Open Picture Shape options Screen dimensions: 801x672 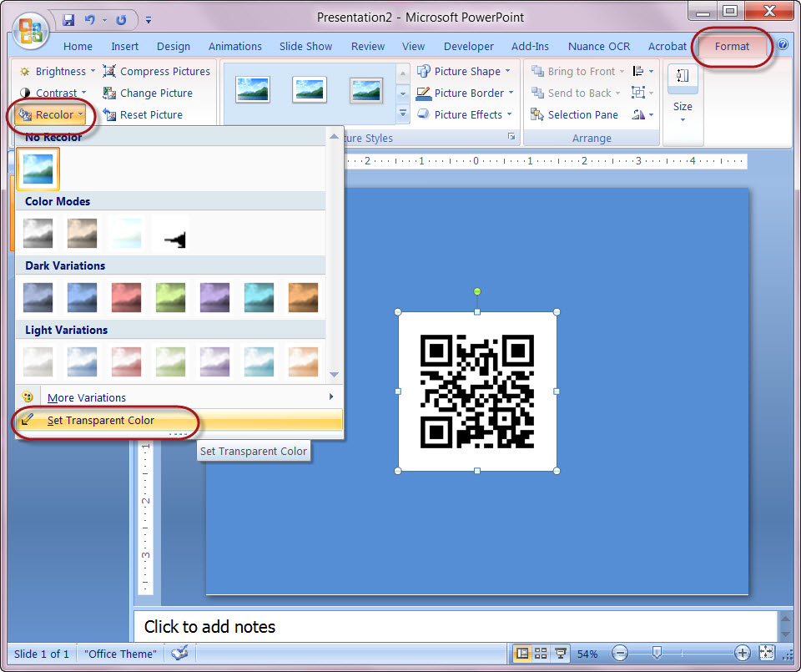464,71
